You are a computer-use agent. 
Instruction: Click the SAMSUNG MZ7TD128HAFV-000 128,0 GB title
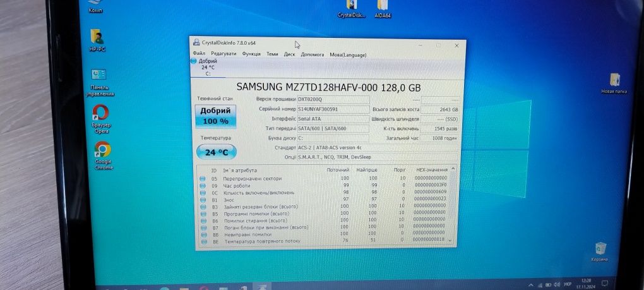click(x=328, y=87)
